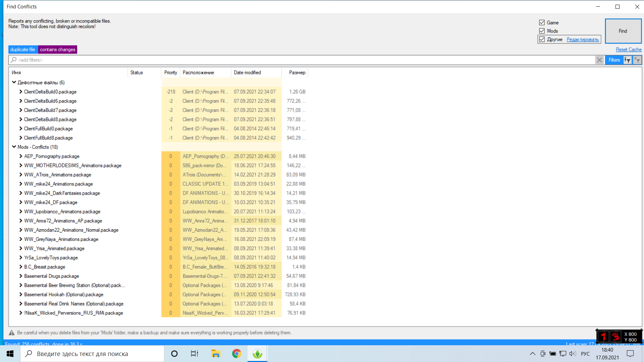Viewport: 644px width, 362px height.
Task: Sort by the Date modified column header
Action: pyautogui.click(x=256, y=72)
